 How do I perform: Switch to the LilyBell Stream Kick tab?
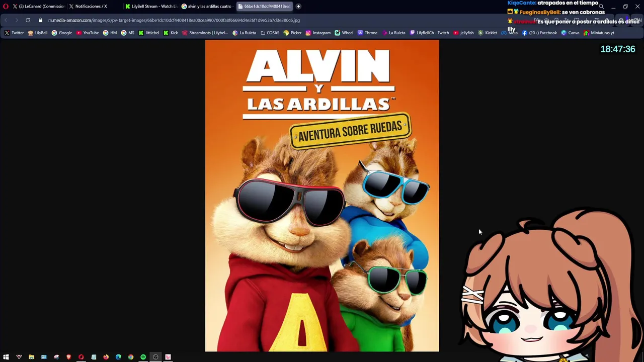pos(151,7)
